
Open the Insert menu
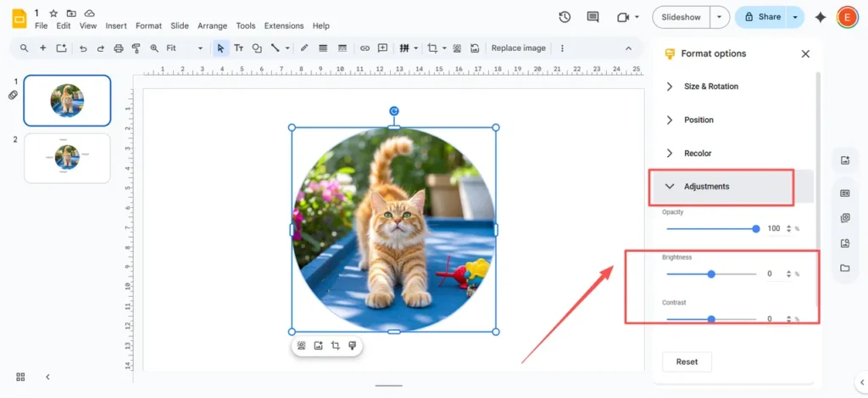point(116,26)
